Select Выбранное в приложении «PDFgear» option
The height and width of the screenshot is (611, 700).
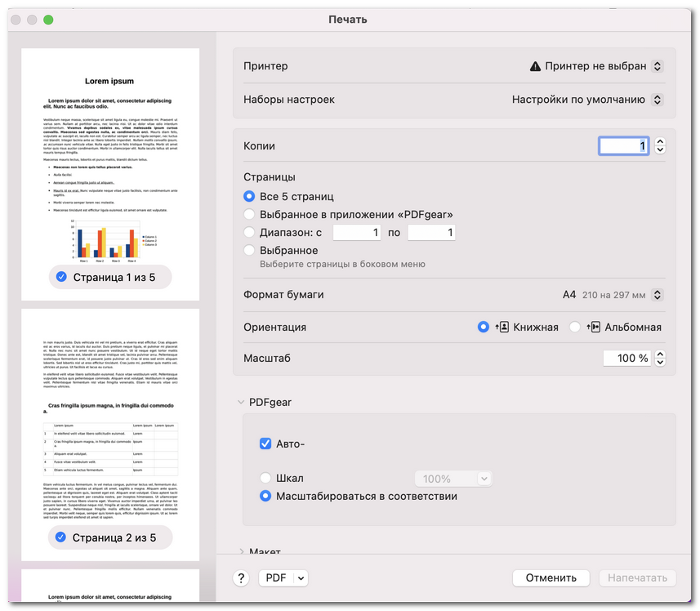click(249, 214)
